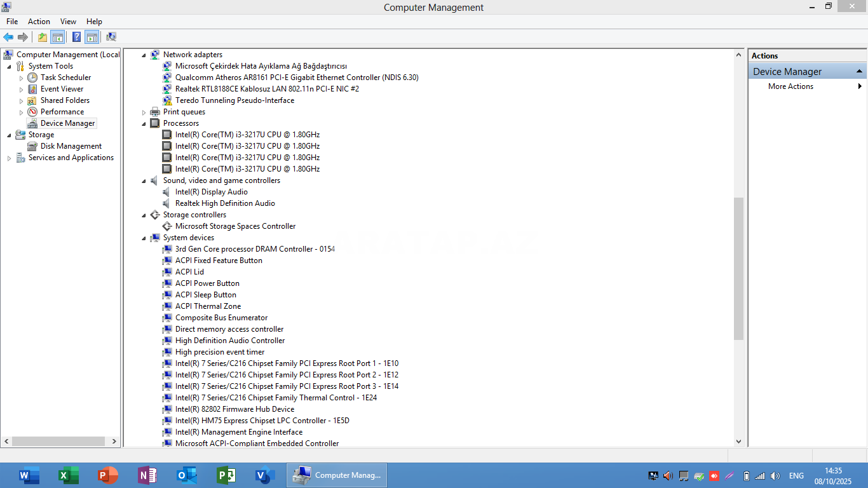Expand Shared Folders tree node
The width and height of the screenshot is (868, 488).
[x=21, y=101]
